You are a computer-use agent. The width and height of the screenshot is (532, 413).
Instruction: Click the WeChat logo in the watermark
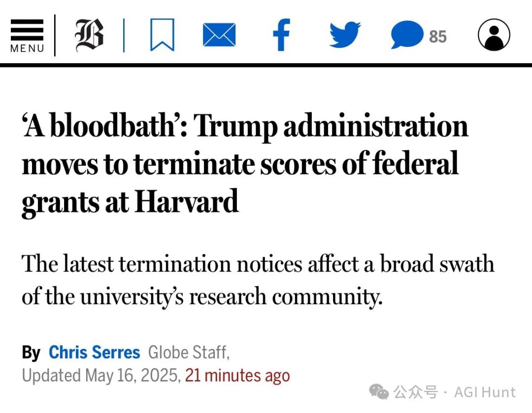(x=379, y=392)
